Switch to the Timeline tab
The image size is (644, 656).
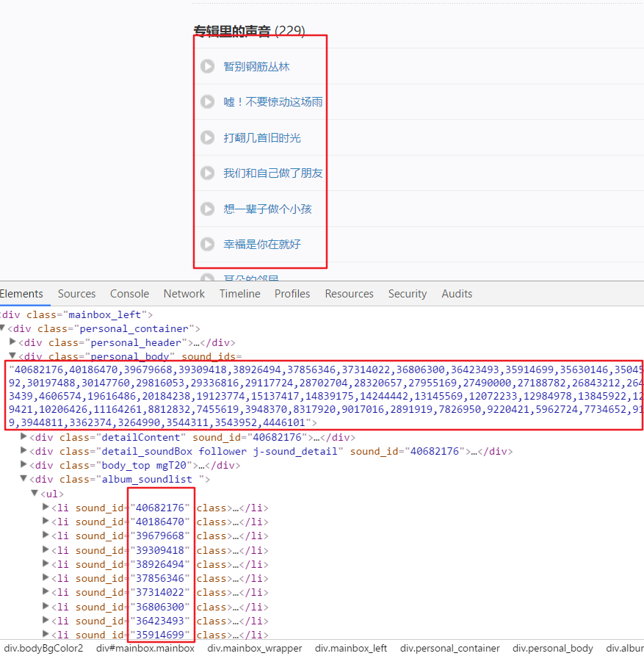pyautogui.click(x=239, y=294)
